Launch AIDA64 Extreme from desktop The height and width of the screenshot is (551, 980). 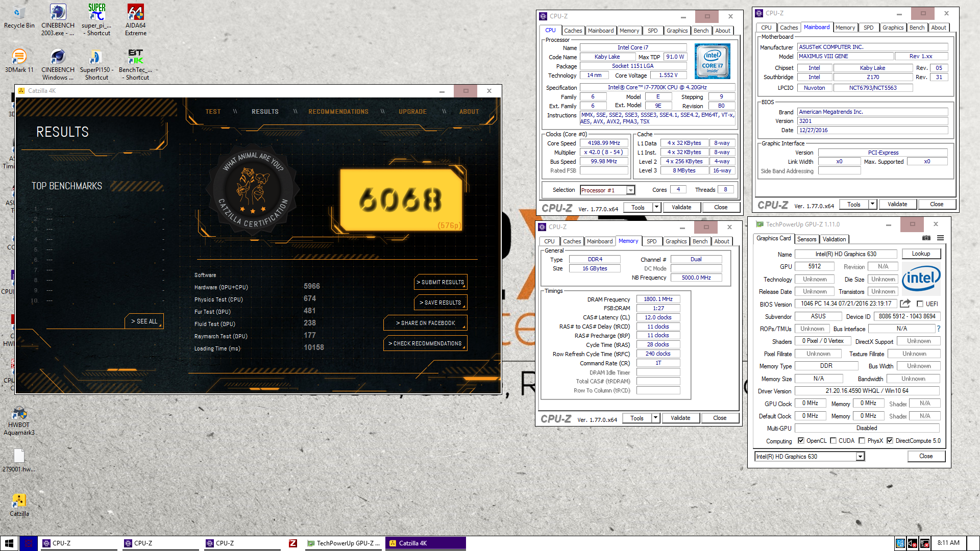[136, 19]
